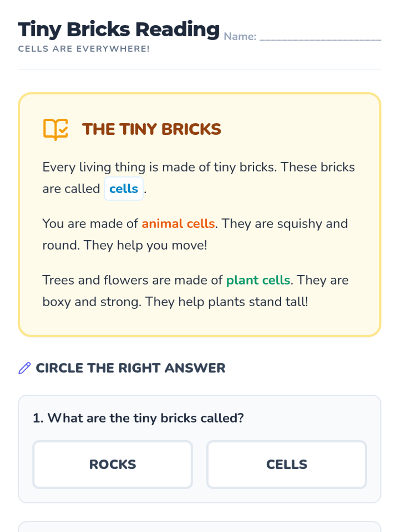Click the 'Tiny Bricks Reading' title
Image resolution: width=399 pixels, height=532 pixels.
[x=119, y=29]
